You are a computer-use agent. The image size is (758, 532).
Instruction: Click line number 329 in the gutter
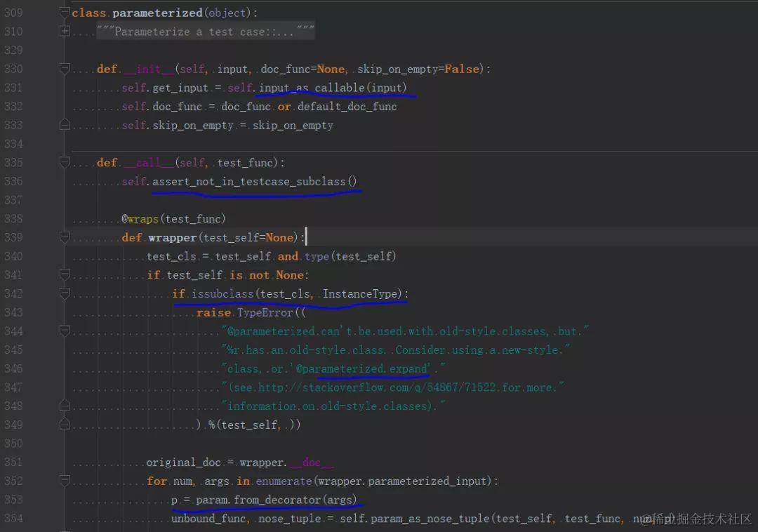tap(13, 51)
